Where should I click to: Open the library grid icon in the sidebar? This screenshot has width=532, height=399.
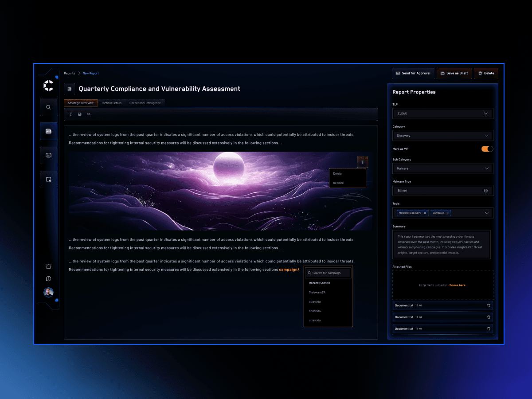[x=48, y=155]
